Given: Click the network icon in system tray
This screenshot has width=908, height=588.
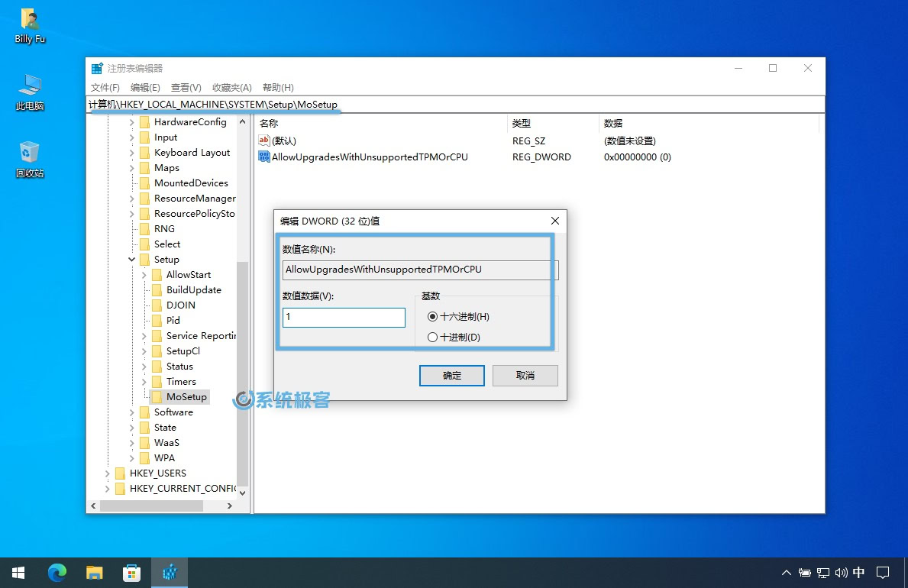Looking at the screenshot, I should pyautogui.click(x=823, y=572).
